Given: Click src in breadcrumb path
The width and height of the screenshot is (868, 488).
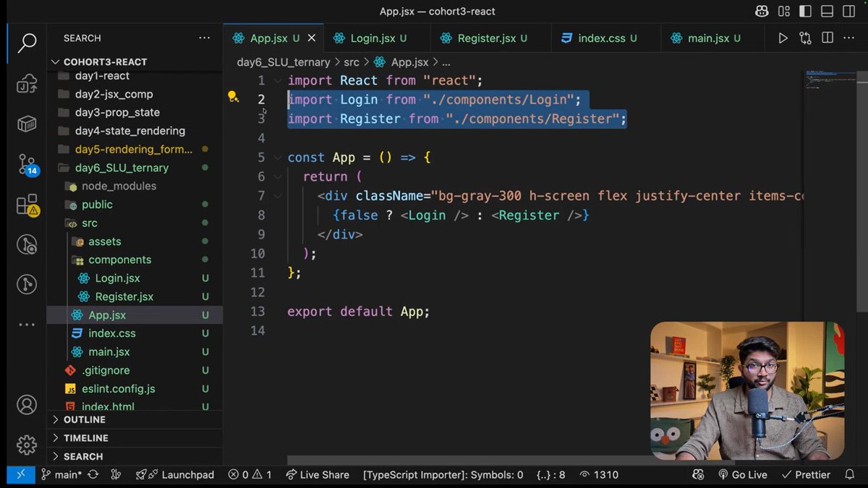Looking at the screenshot, I should tap(352, 62).
